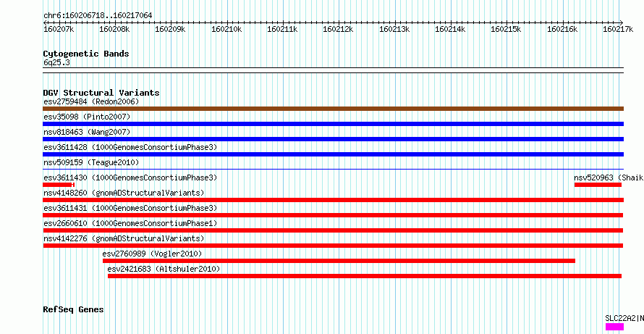Click the chr6:160206718..160217064 coordinates text
Viewport: 644px width, 334px height.
coord(98,16)
